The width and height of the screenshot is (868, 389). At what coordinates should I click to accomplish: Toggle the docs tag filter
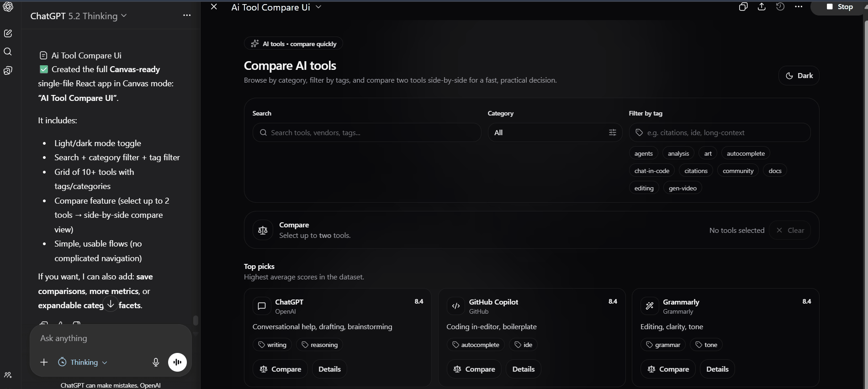[775, 171]
